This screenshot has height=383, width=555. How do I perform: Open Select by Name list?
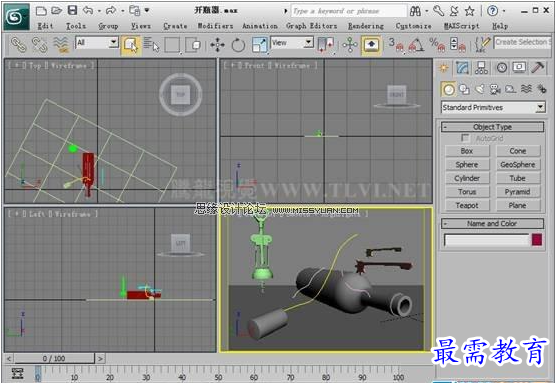151,45
